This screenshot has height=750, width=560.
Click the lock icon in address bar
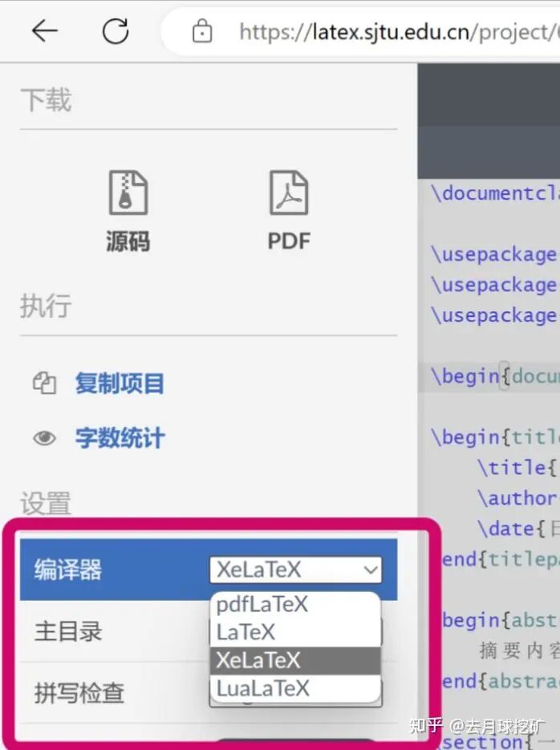(x=202, y=31)
